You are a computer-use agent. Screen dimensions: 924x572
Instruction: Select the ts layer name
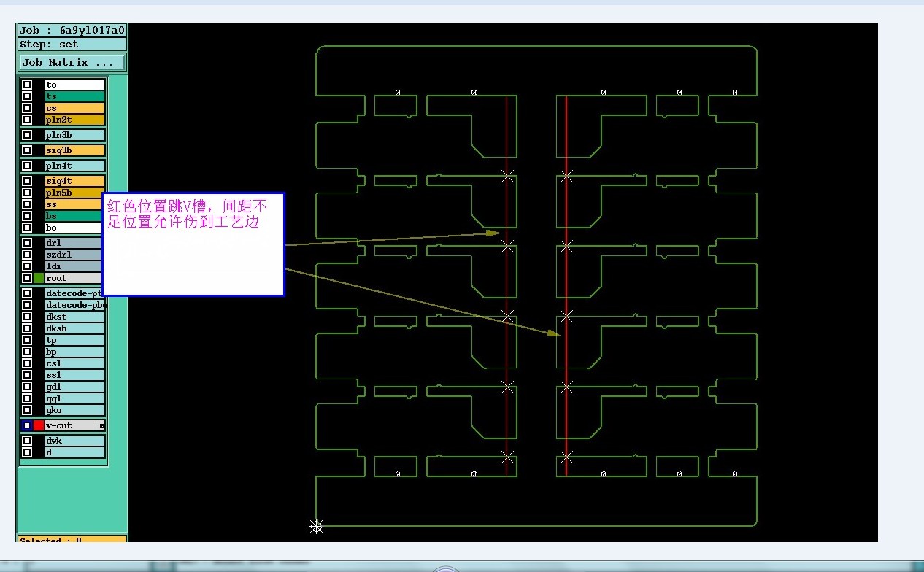(x=75, y=96)
